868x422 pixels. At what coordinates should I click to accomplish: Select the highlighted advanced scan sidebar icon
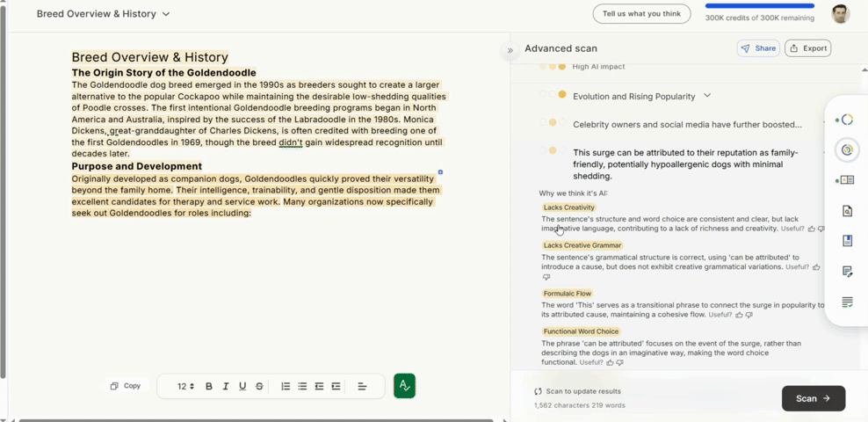pos(847,149)
